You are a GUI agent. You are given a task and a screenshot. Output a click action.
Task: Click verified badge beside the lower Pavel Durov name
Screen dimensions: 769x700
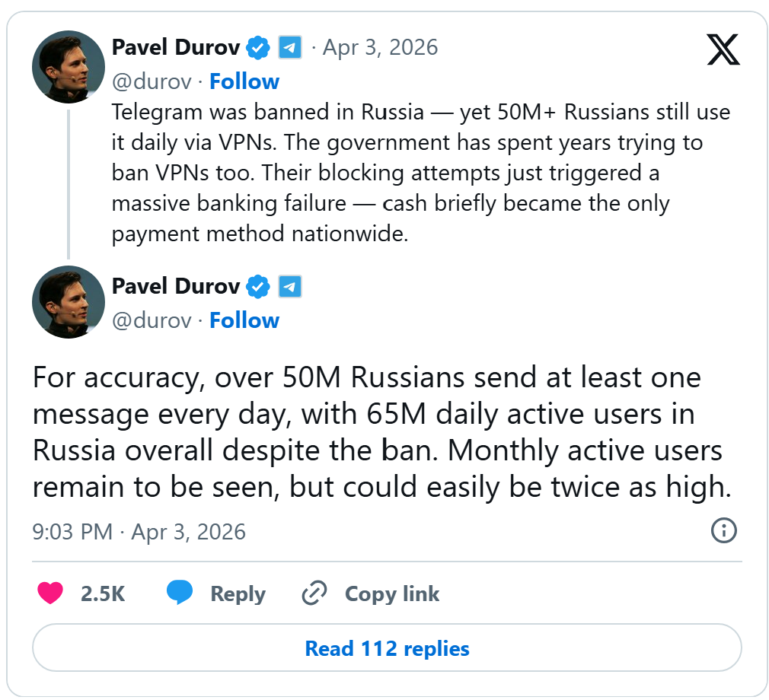[259, 287]
